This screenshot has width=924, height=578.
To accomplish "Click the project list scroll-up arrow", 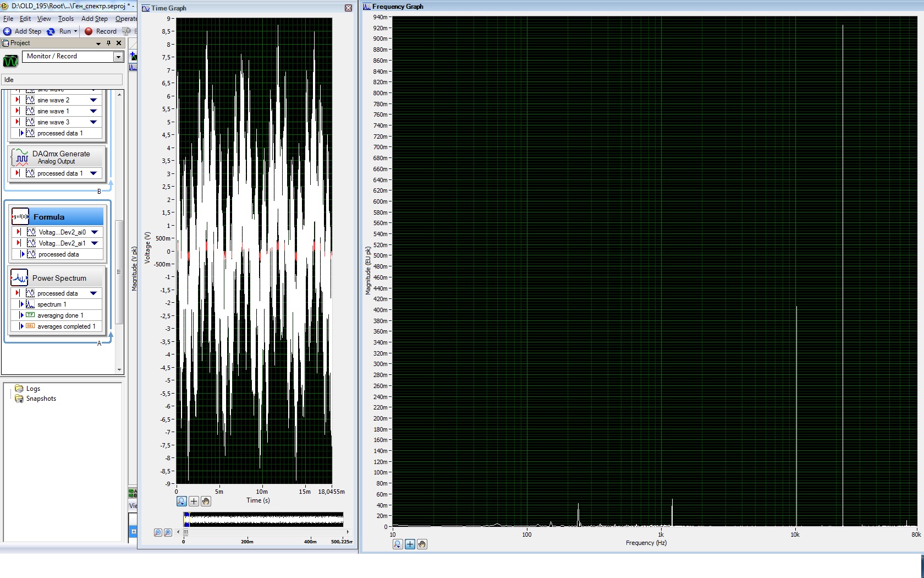I will 119,95.
